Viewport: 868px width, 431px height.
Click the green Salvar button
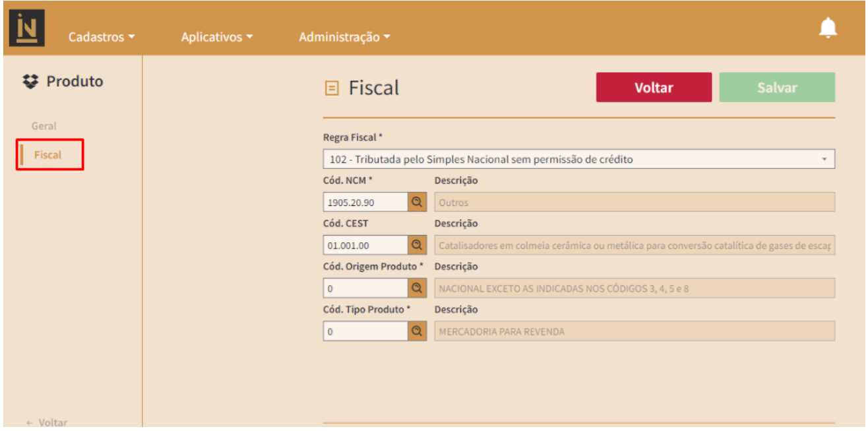pos(776,88)
